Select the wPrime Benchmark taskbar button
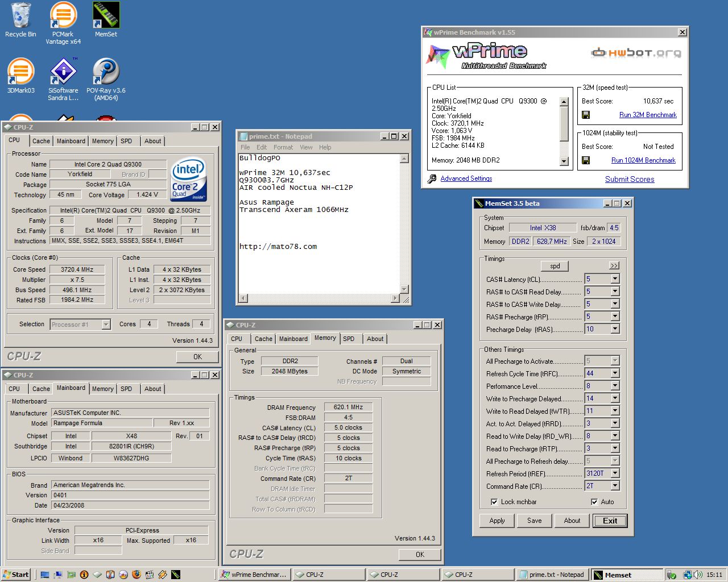728x582 pixels. pyautogui.click(x=255, y=575)
